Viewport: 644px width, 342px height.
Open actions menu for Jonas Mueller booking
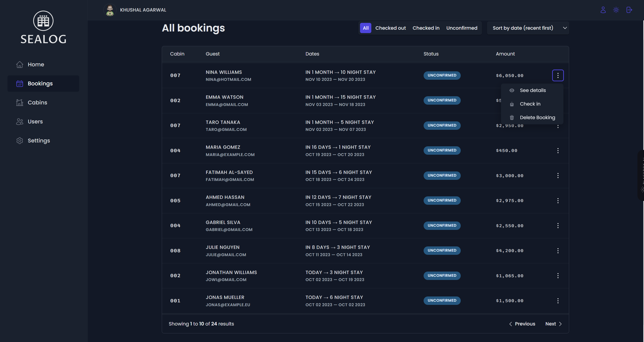pyautogui.click(x=558, y=301)
